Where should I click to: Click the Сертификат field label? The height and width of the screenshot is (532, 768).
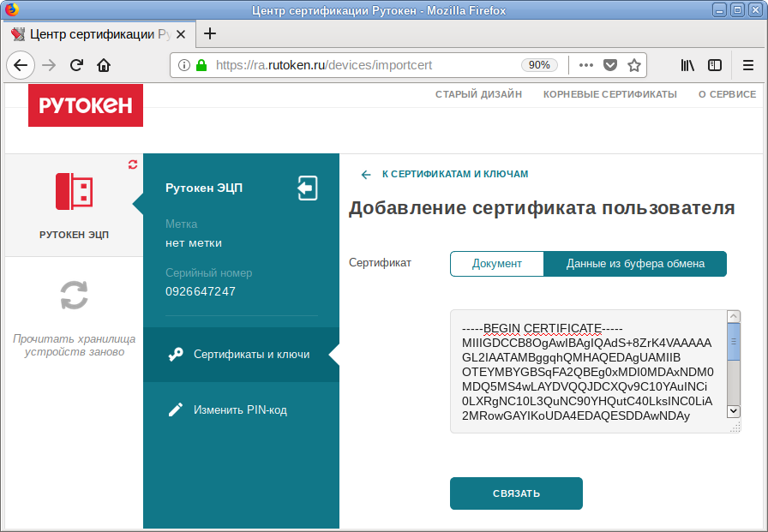[x=380, y=263]
